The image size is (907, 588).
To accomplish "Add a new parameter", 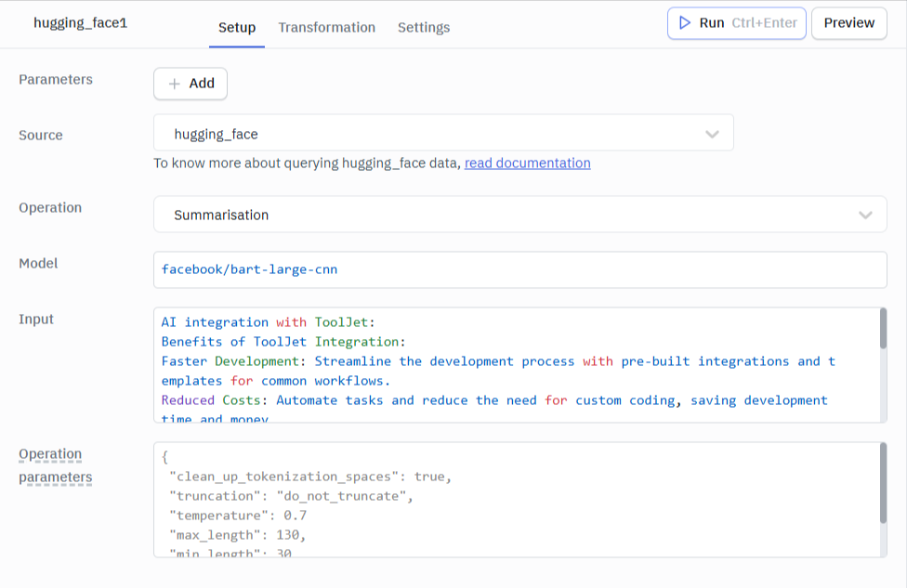I will click(x=191, y=84).
